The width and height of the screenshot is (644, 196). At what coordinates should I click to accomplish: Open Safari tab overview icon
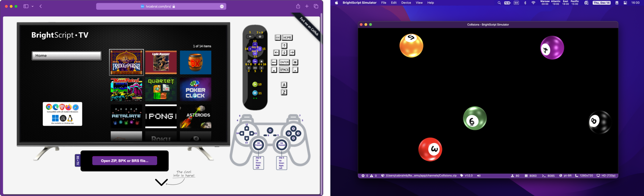(x=316, y=6)
